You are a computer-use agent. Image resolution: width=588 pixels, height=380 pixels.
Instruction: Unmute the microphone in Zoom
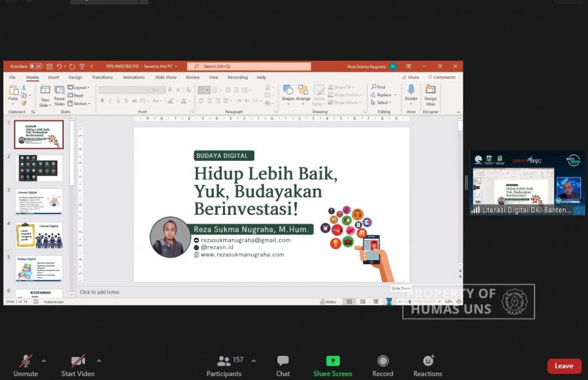pos(25,366)
